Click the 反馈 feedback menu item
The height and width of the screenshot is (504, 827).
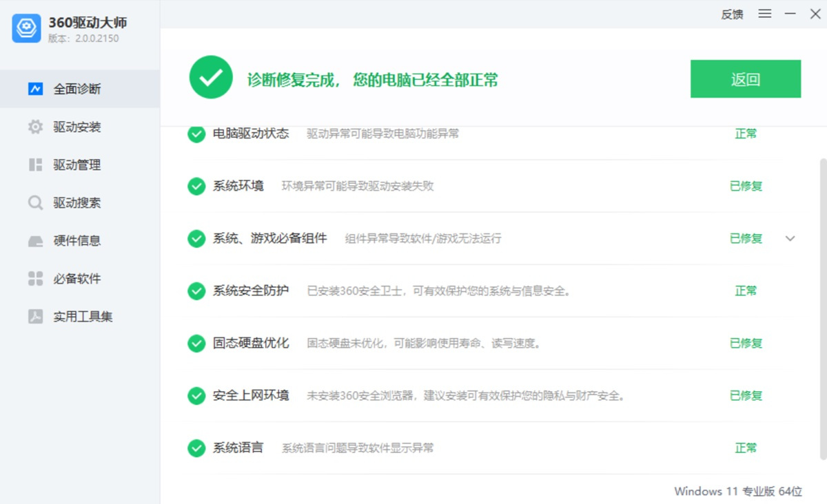click(x=732, y=14)
